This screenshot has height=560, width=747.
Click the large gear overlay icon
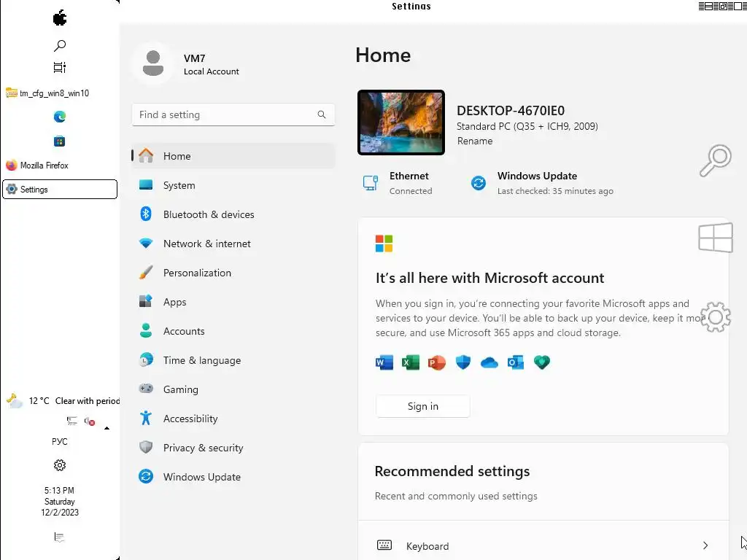click(716, 317)
